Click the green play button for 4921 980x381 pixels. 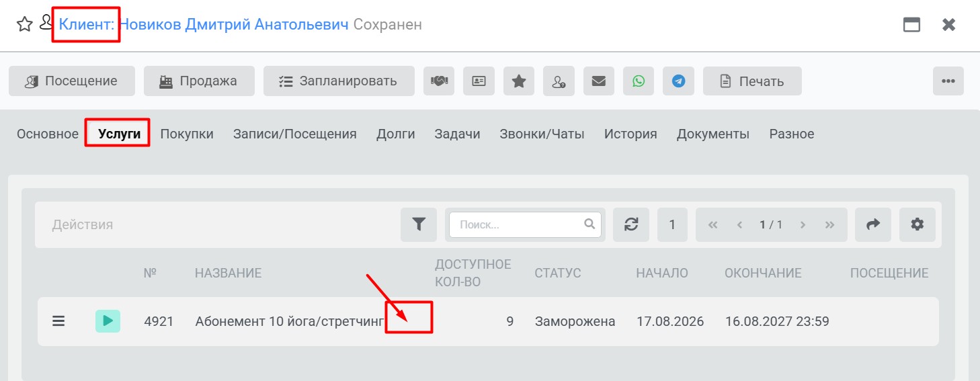click(x=108, y=321)
